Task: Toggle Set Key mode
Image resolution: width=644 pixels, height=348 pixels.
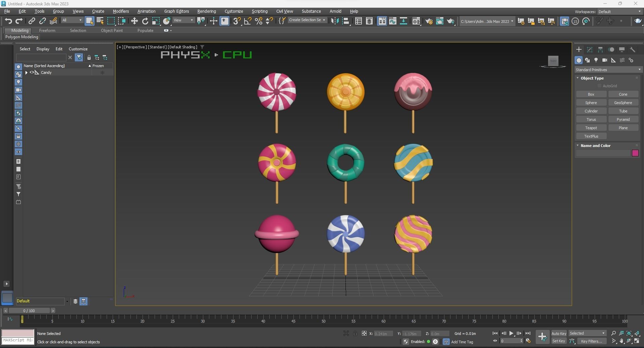Action: 559,341
